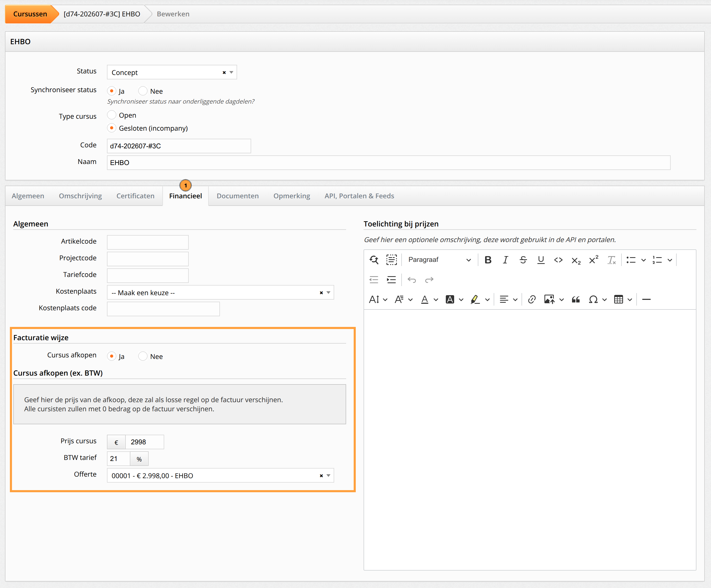Go to Cursussen breadcrumb
Image resolution: width=711 pixels, height=588 pixels.
tap(30, 14)
